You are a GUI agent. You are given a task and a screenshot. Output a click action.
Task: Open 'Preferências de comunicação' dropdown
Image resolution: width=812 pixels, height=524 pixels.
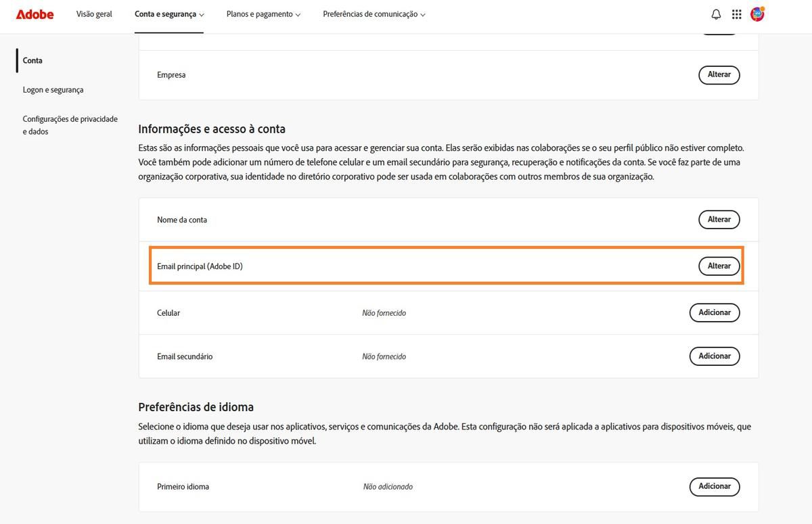[374, 14]
